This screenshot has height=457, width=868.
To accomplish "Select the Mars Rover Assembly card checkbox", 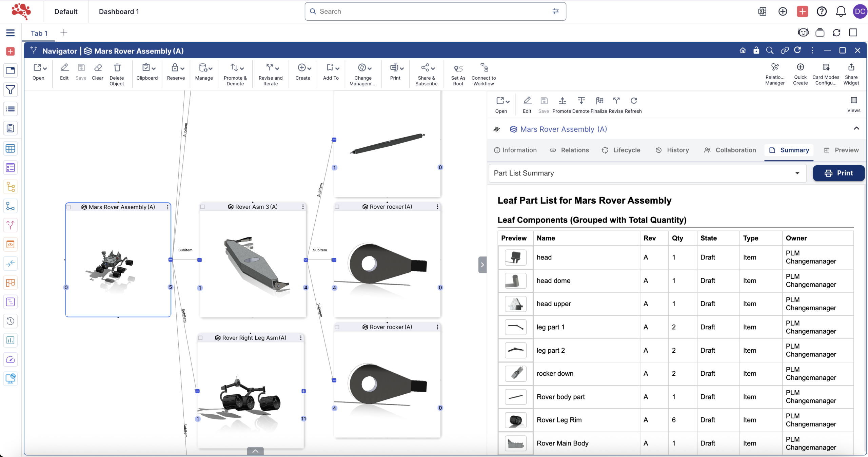I will [x=69, y=207].
